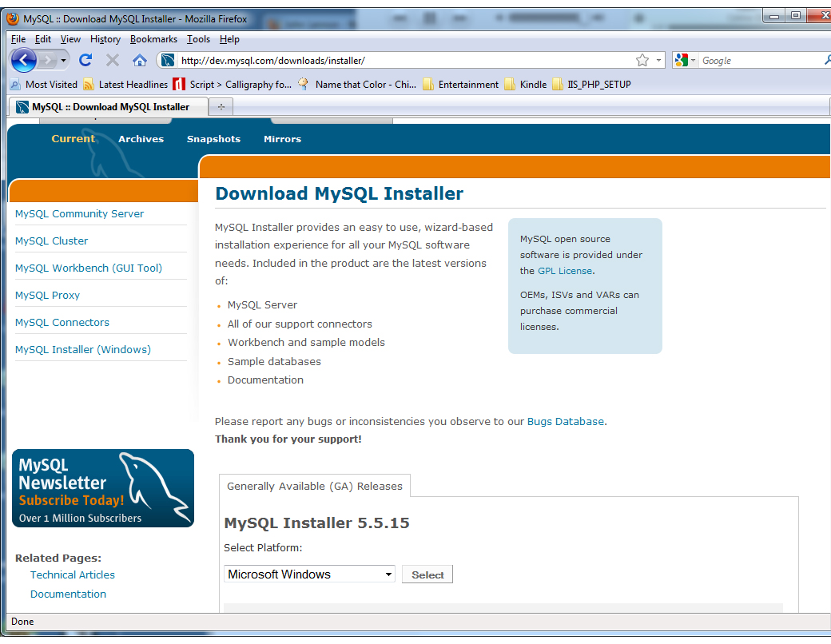Open the address bar history dropdown arrow
The width and height of the screenshot is (831, 644).
(658, 61)
